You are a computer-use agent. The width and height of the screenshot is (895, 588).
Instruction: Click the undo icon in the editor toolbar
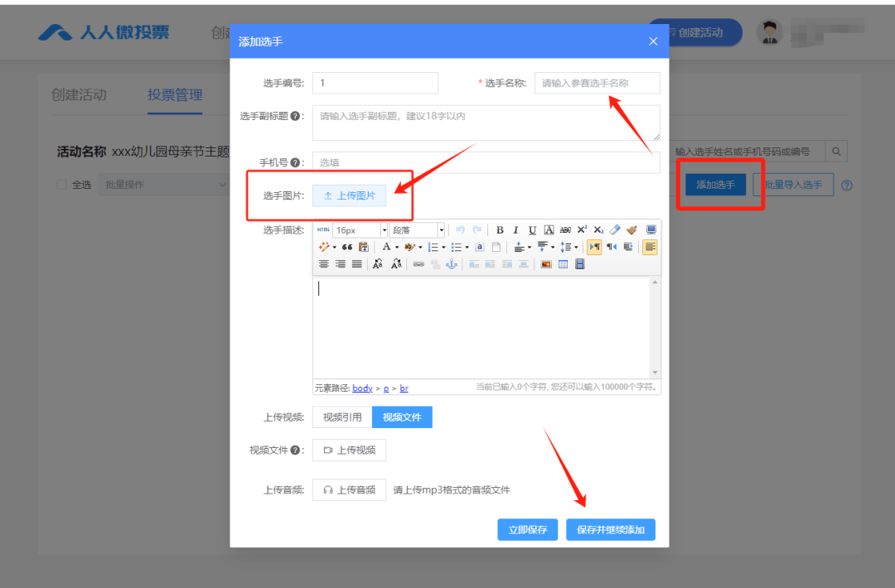[x=459, y=230]
